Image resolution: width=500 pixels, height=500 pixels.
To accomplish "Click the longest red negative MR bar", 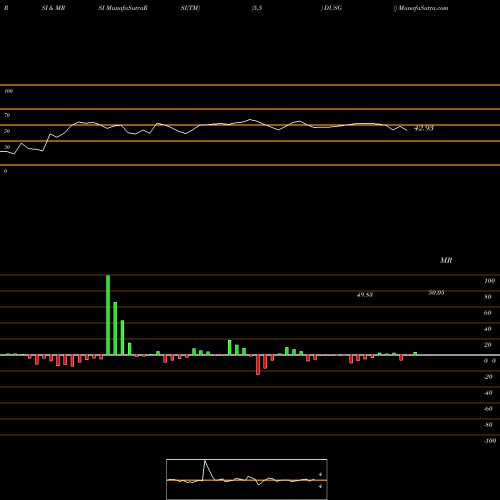I will (x=258, y=365).
